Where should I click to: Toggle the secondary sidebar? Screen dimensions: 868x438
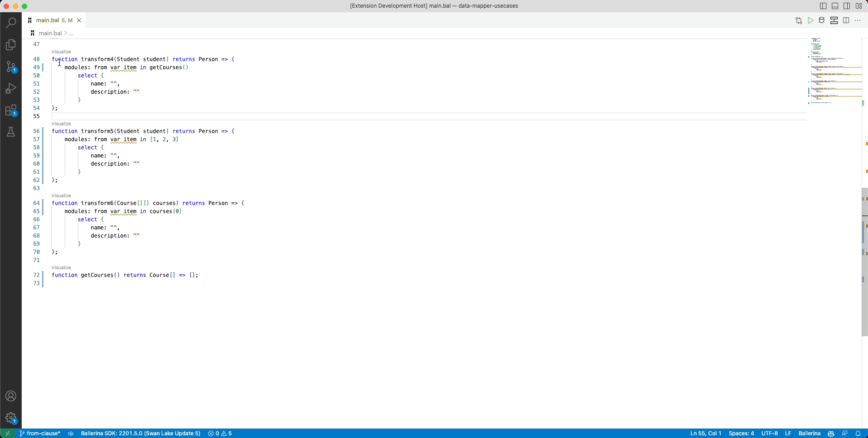point(846,6)
